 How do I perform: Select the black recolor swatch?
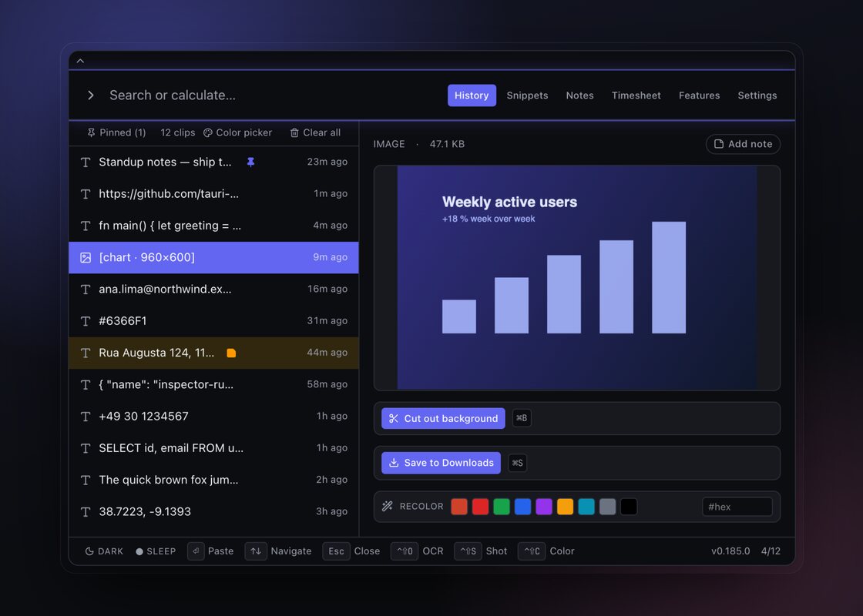(629, 507)
